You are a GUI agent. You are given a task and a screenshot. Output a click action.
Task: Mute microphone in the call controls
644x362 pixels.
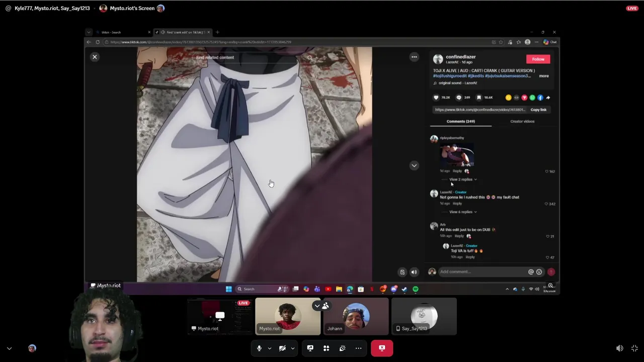(x=259, y=348)
